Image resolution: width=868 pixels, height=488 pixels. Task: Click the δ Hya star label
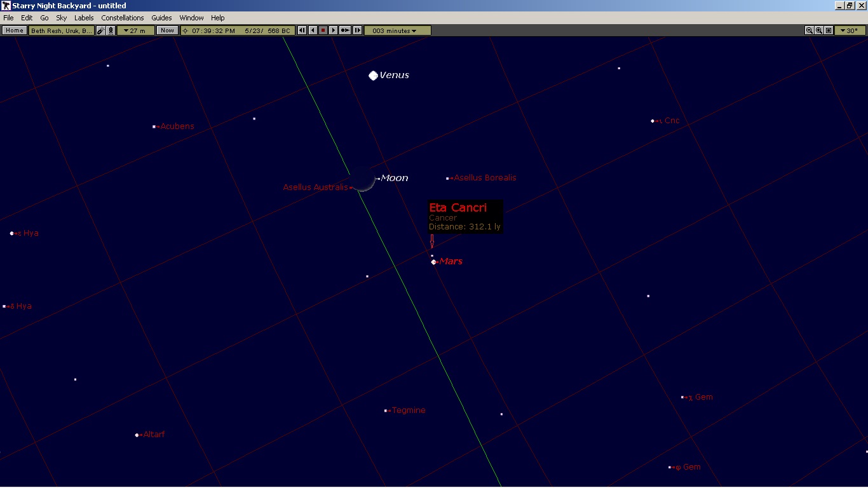[21, 306]
